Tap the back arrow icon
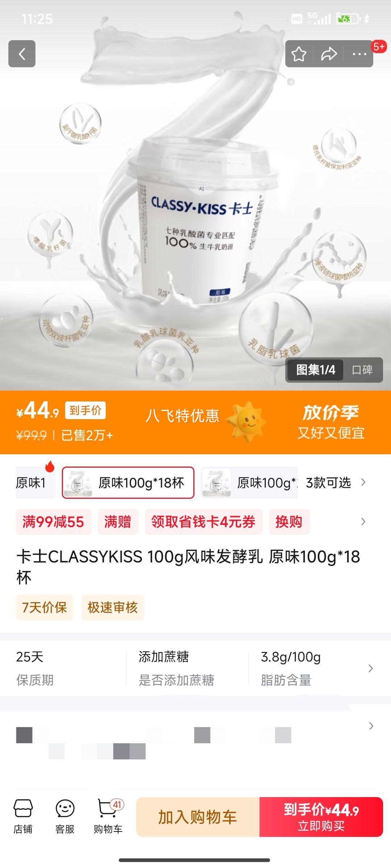Viewport: 391px width, 868px height. coord(22,54)
